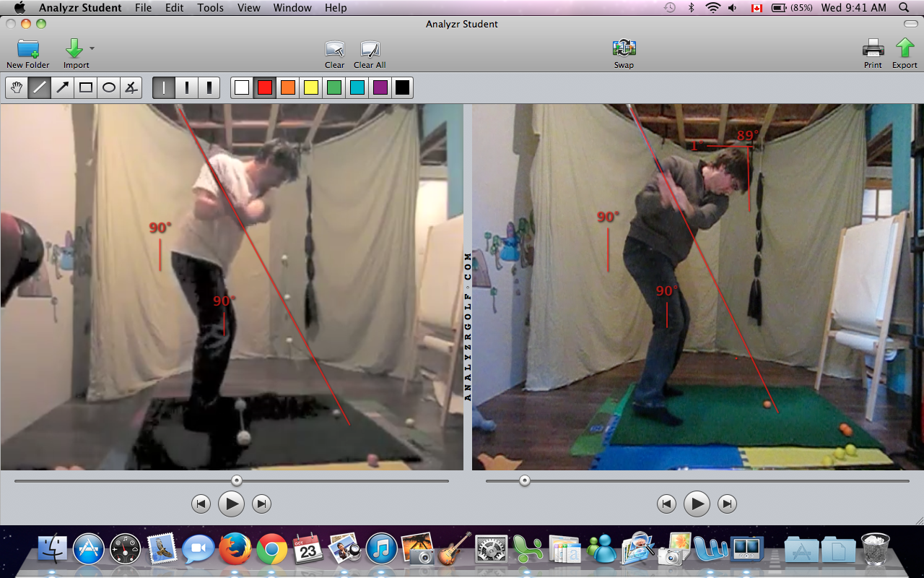
Task: Play the left video
Action: click(231, 504)
